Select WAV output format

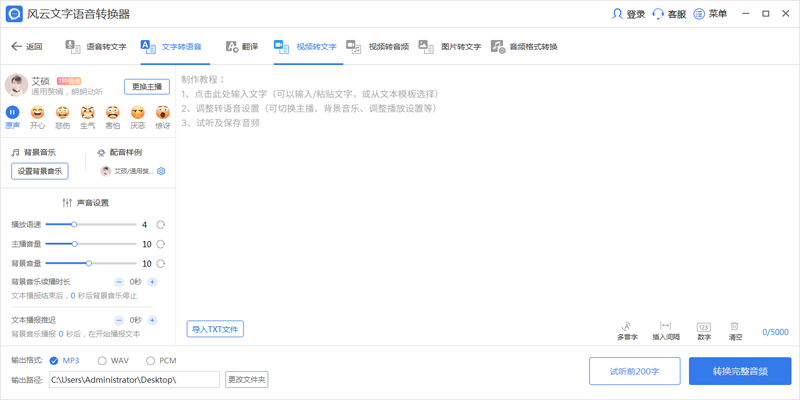(113, 361)
